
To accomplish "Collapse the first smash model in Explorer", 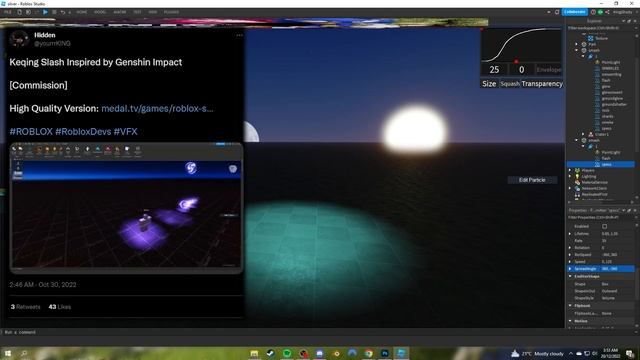I will pyautogui.click(x=576, y=50).
